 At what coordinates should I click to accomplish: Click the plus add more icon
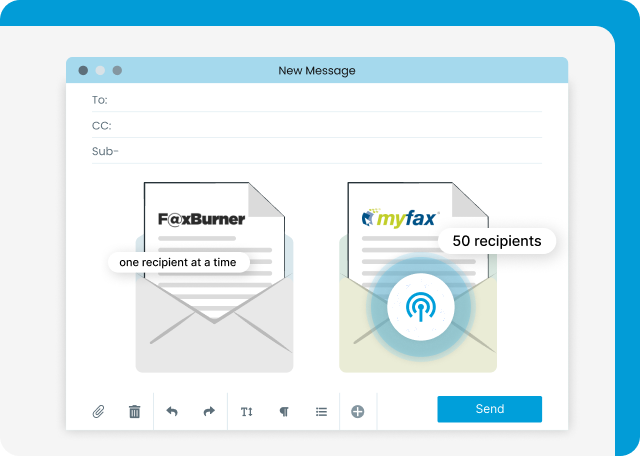point(358,412)
